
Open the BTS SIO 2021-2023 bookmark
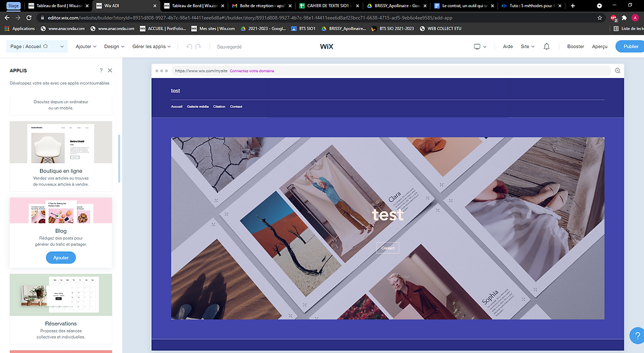click(393, 28)
